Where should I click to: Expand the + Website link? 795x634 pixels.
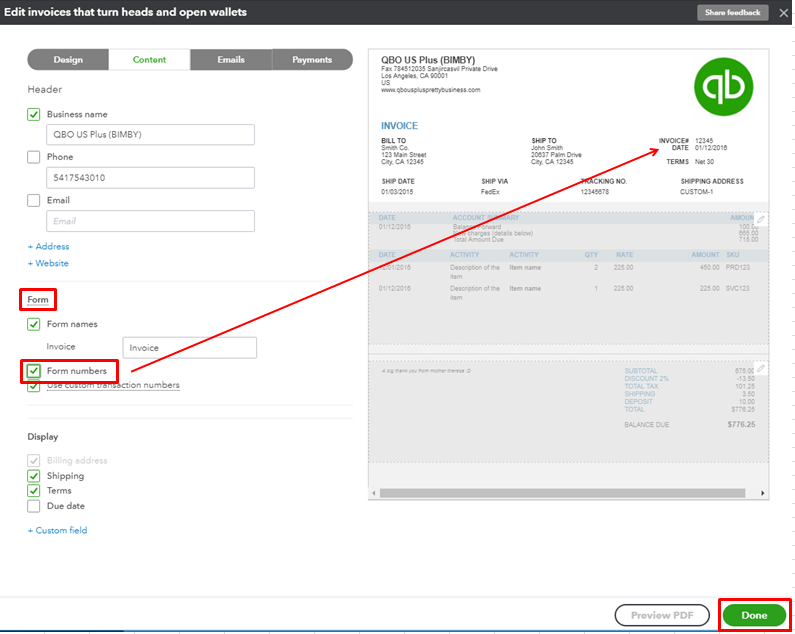(x=48, y=263)
